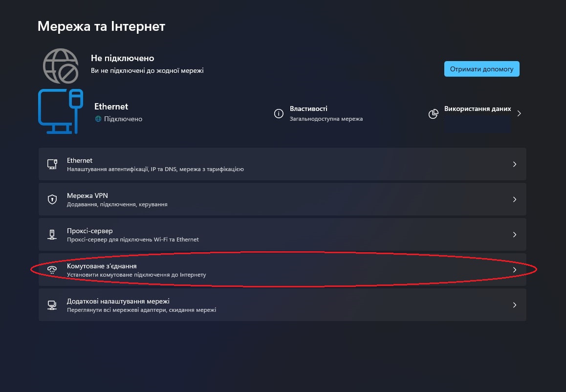Click the advanced network settings icon

tap(52, 305)
